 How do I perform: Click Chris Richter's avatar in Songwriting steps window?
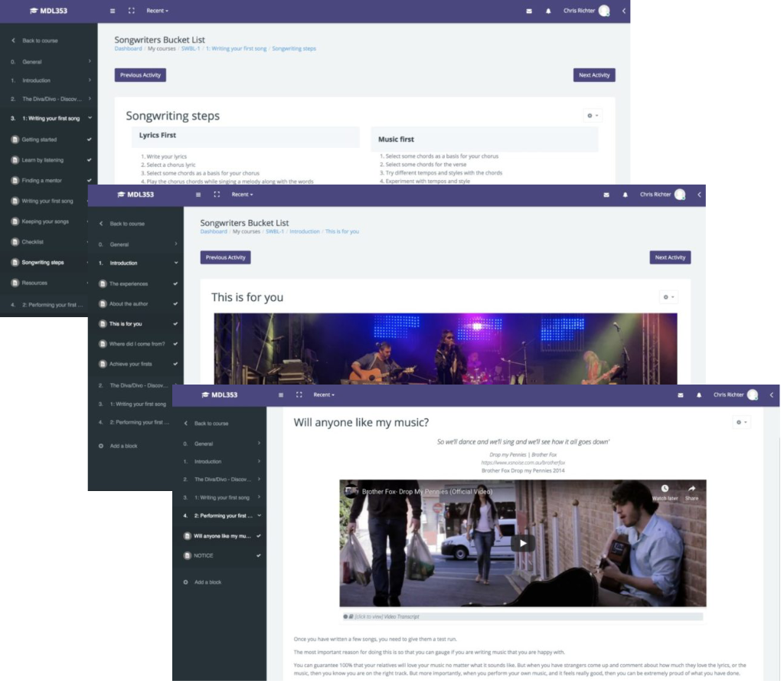point(604,11)
